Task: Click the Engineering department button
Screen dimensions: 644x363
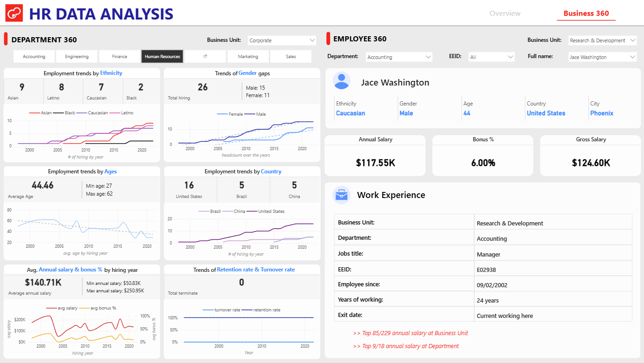Action: pos(77,56)
